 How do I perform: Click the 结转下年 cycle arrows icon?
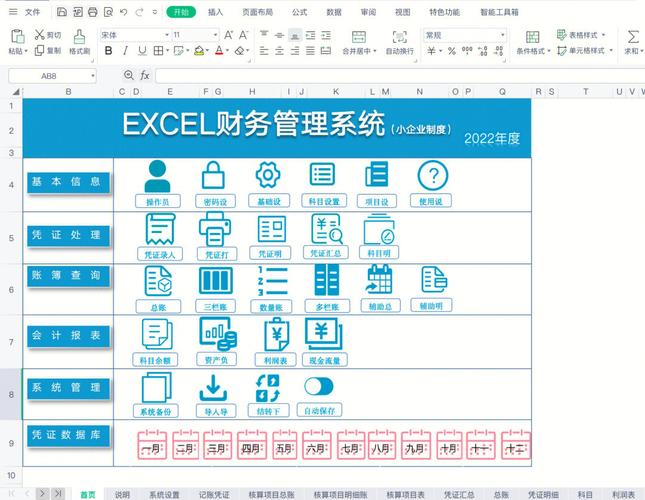point(268,388)
